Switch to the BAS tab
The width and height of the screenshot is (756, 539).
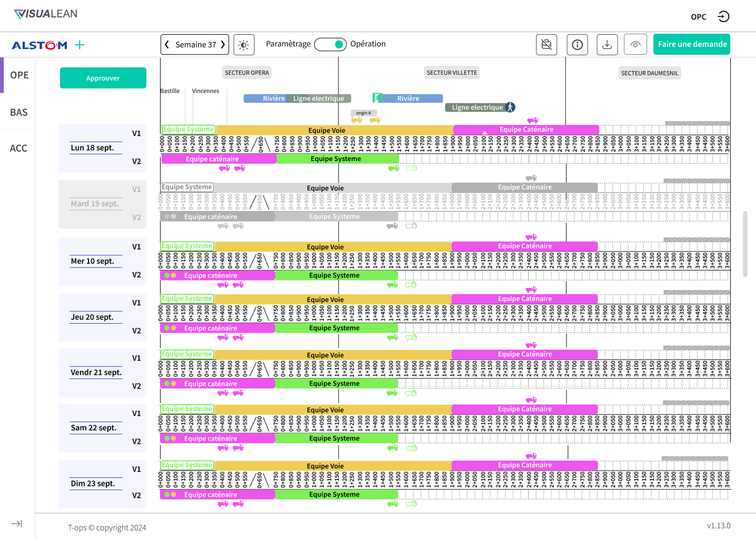19,113
